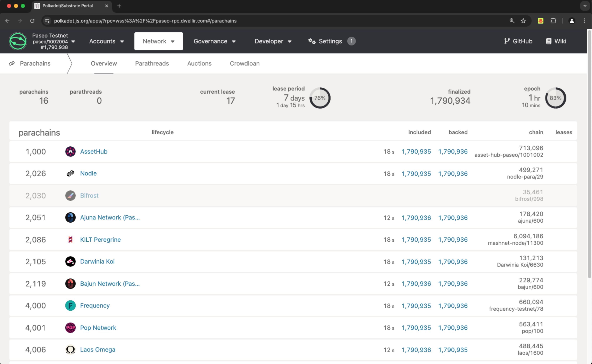Click the AssetHub parachain icon
The width and height of the screenshot is (592, 364).
coord(70,151)
